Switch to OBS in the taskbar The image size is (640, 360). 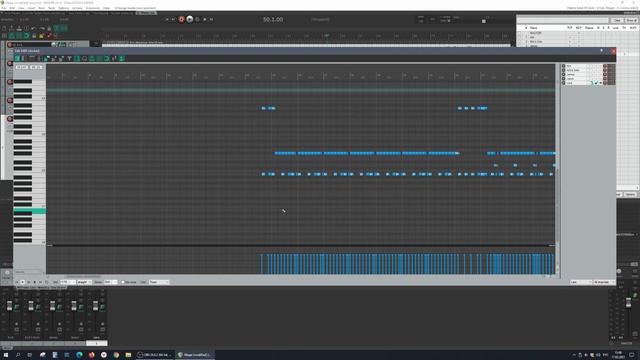pos(155,355)
